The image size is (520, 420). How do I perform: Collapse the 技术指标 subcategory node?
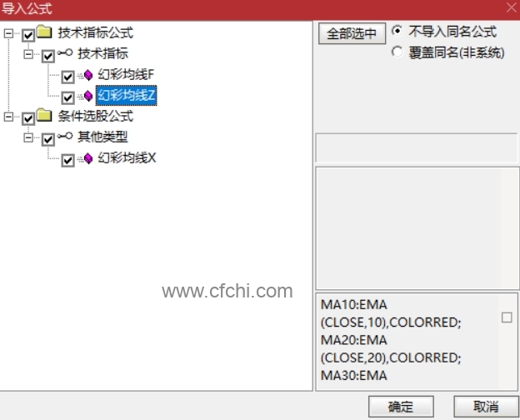tap(28, 54)
